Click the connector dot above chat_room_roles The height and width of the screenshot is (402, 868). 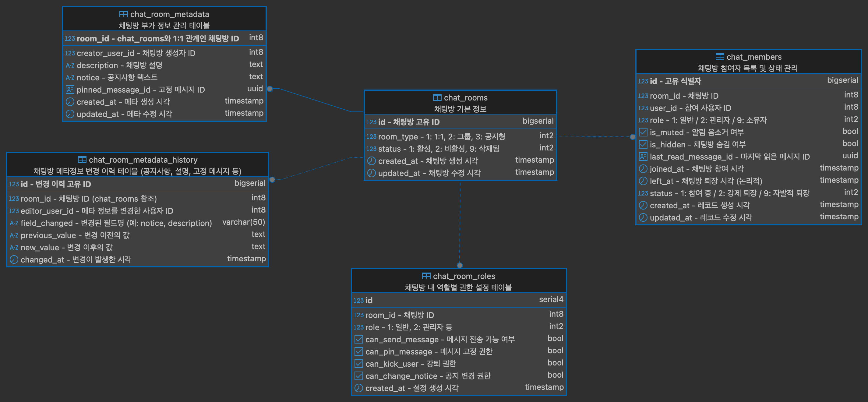pos(460,265)
